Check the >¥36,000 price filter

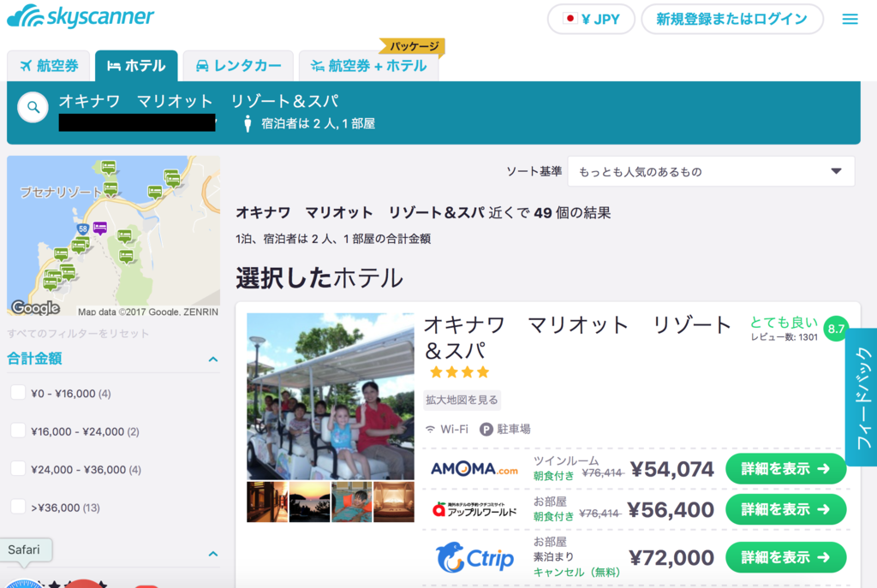point(18,507)
